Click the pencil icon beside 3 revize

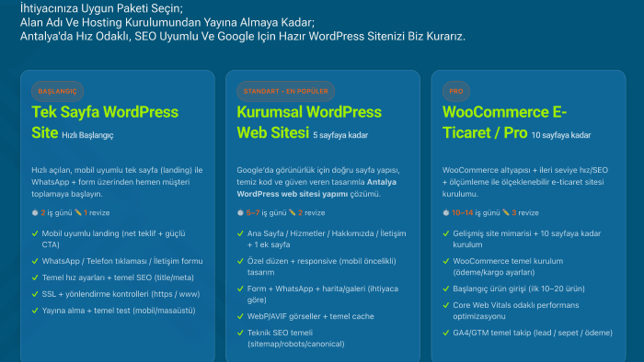[506, 212]
